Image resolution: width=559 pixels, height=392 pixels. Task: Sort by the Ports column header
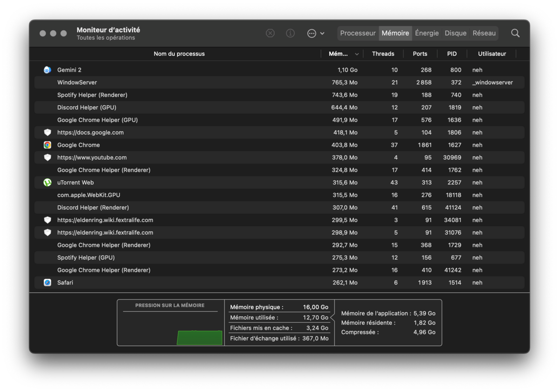coord(420,54)
